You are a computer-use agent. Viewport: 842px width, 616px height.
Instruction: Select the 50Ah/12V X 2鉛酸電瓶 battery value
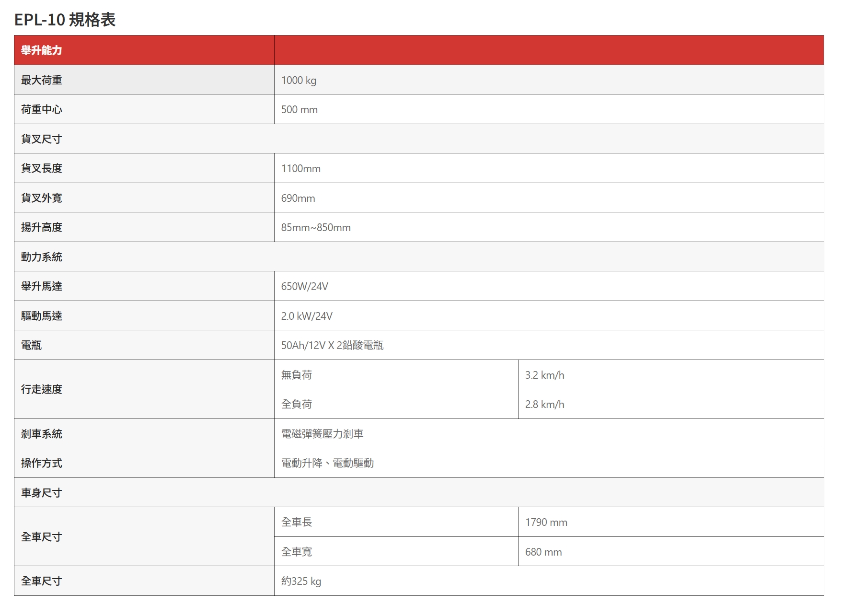(332, 346)
